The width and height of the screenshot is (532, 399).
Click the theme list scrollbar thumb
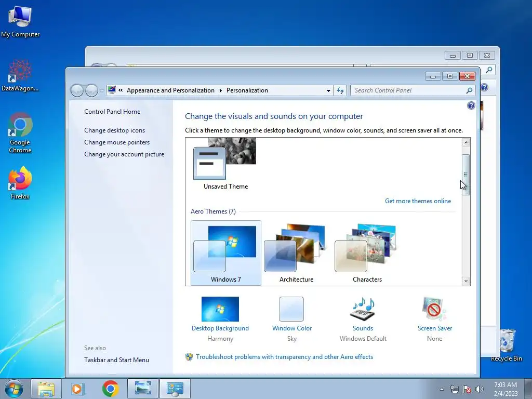(466, 175)
